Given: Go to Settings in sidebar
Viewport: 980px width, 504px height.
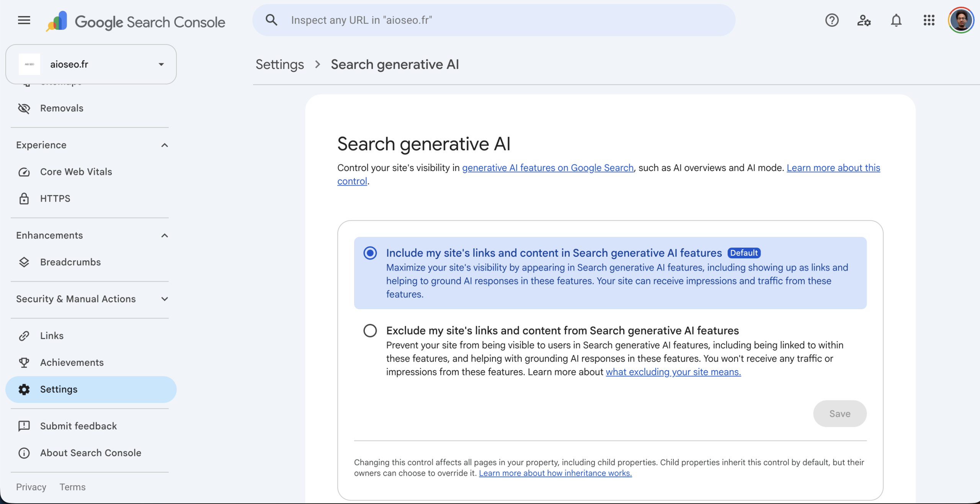Looking at the screenshot, I should 91,389.
